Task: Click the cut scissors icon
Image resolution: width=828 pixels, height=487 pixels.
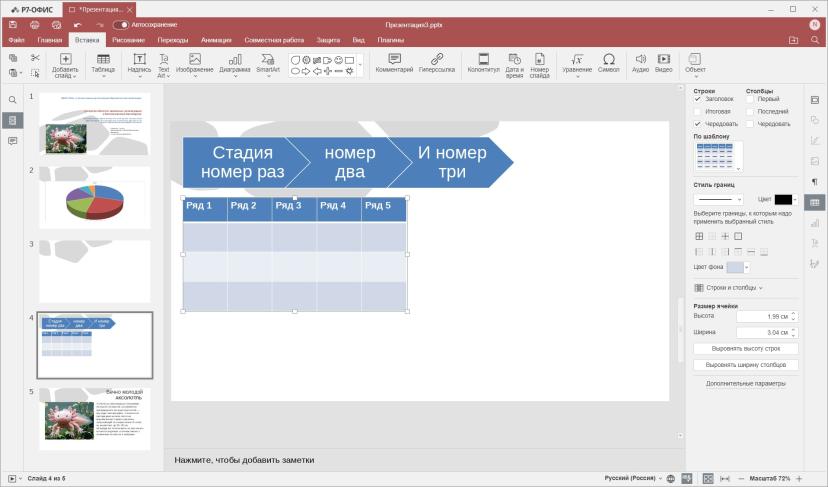Action: tap(35, 58)
